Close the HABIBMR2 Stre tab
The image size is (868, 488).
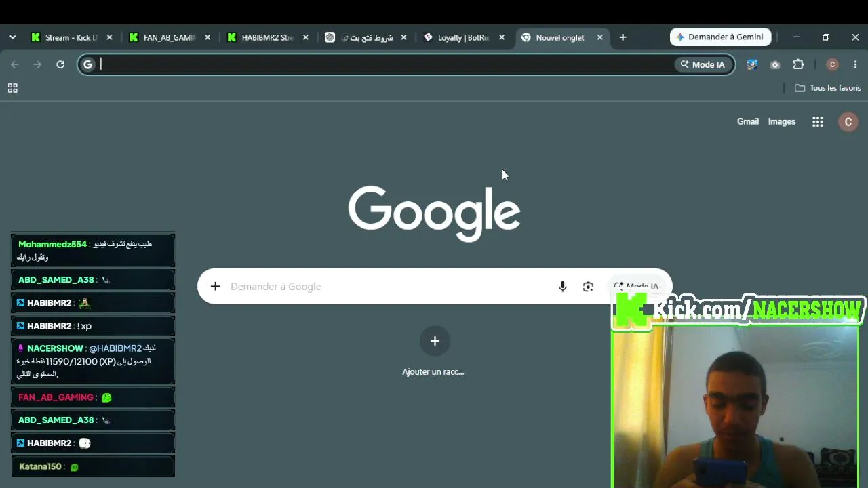tap(305, 37)
